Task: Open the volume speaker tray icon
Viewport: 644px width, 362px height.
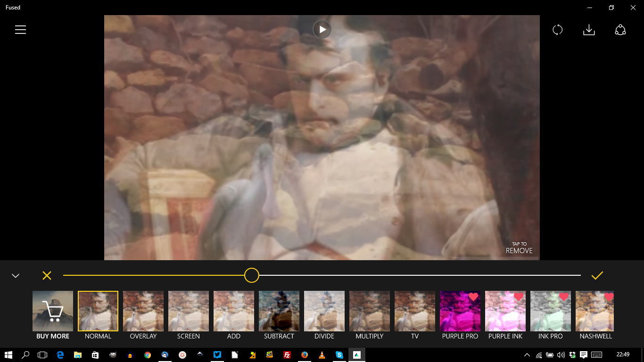Action: tap(561, 354)
